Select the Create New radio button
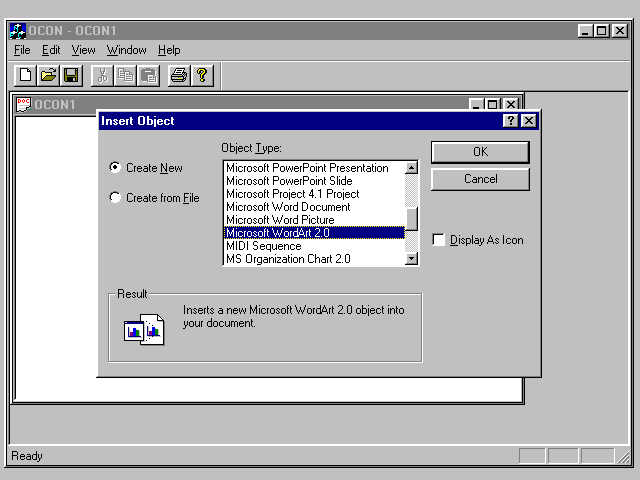The width and height of the screenshot is (640, 480). pos(115,168)
